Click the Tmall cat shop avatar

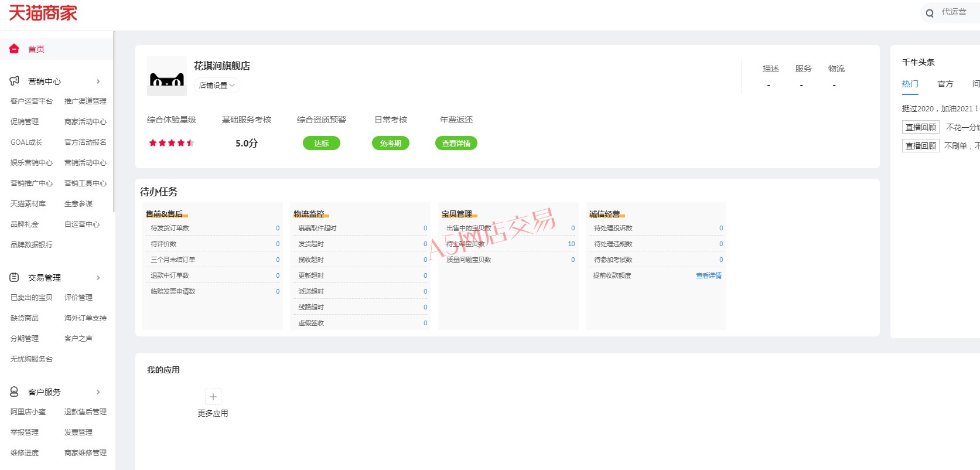(x=166, y=76)
